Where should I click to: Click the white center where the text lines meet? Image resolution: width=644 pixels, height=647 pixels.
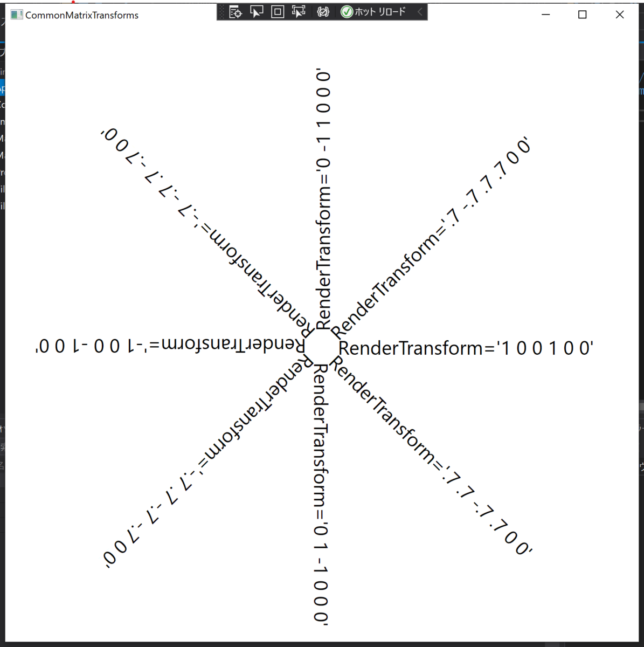pos(322,347)
